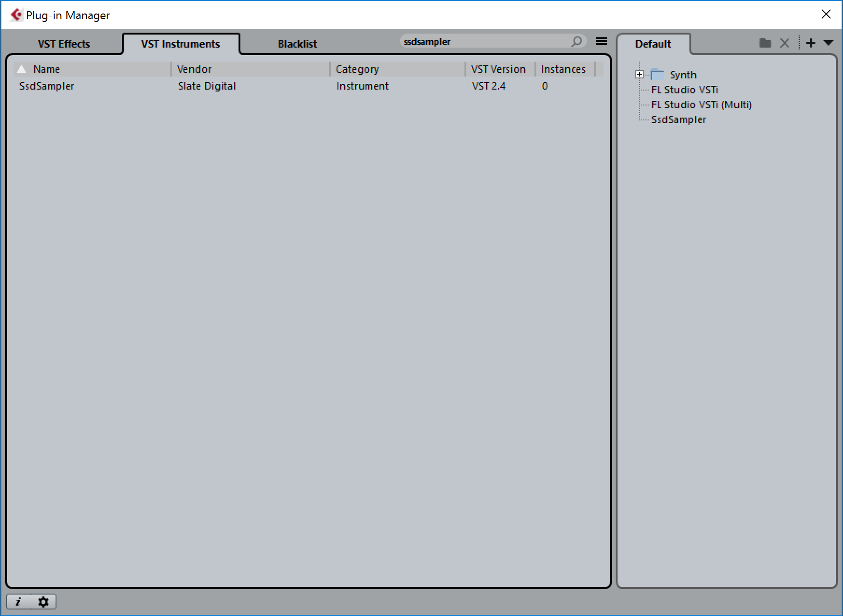
Task: Sort by the Category column header
Action: click(398, 69)
